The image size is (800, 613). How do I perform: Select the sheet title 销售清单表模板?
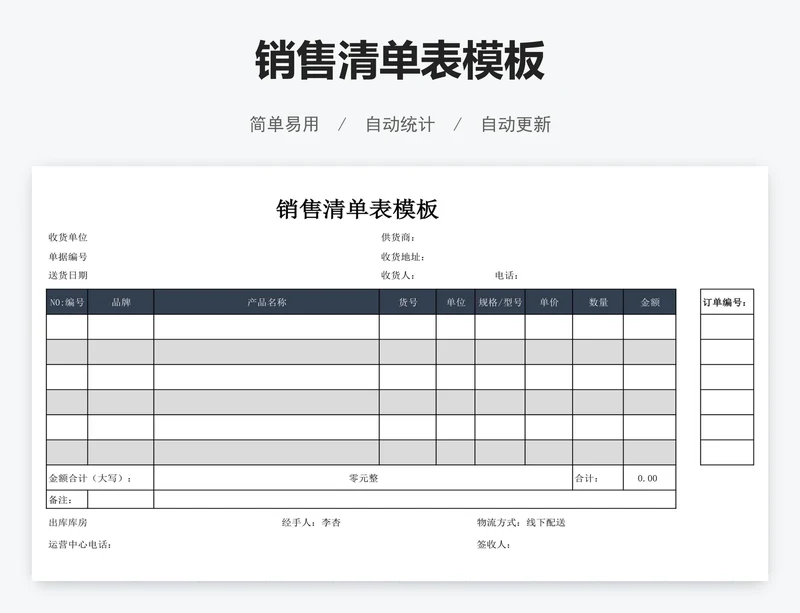click(357, 209)
